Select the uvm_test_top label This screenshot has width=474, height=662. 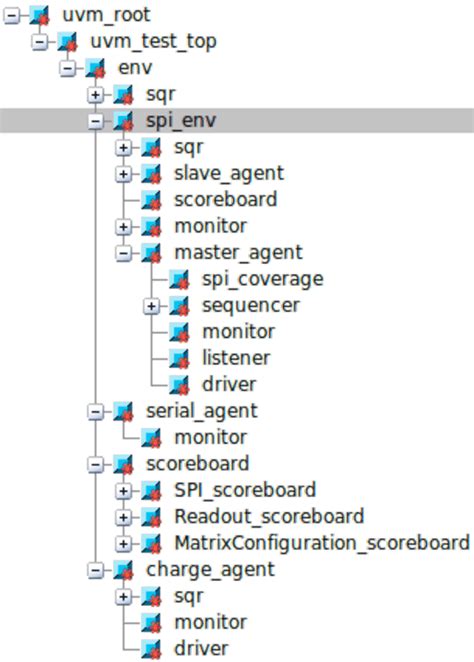154,42
